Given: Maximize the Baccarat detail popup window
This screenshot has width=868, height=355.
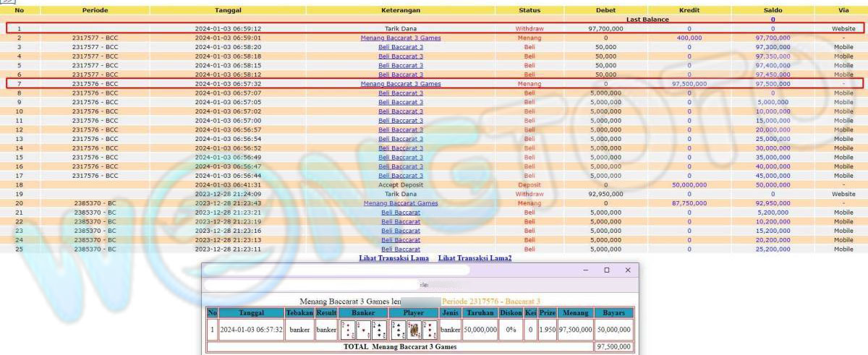Looking at the screenshot, I should [x=606, y=270].
